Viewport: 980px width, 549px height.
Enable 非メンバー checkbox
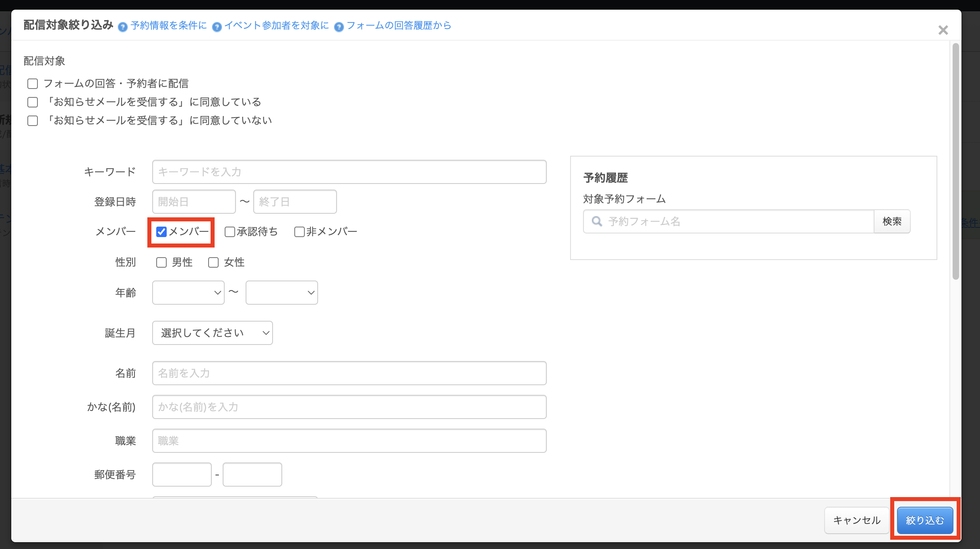coord(299,232)
